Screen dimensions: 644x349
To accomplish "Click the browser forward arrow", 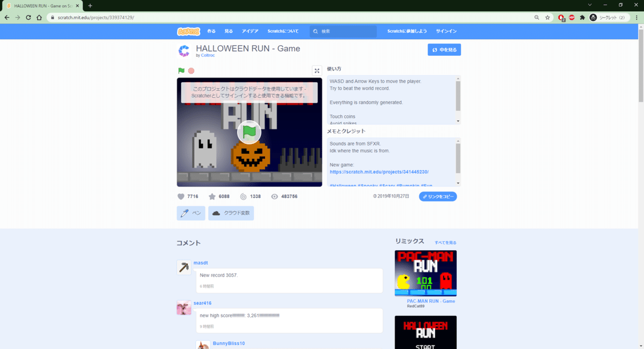I will click(17, 17).
